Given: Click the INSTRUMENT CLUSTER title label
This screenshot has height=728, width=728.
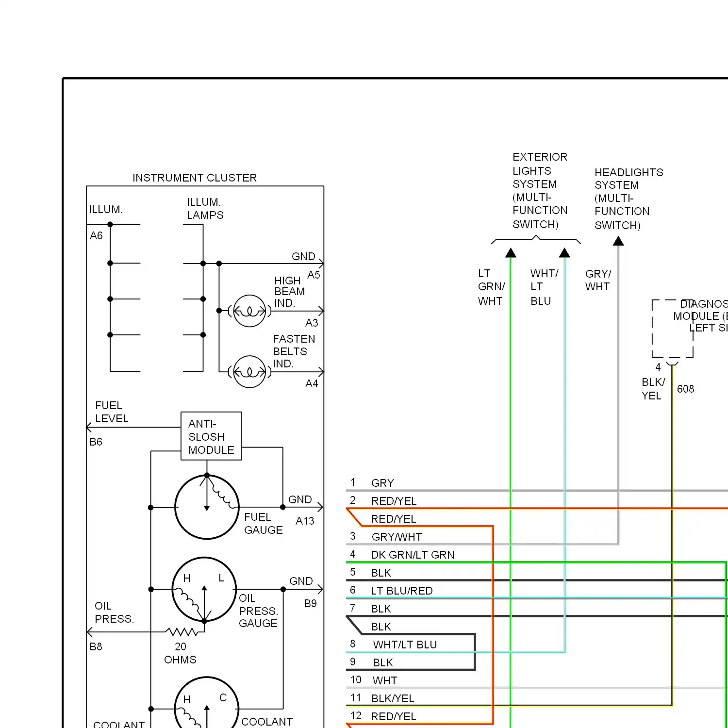Looking at the screenshot, I should 195,178.
